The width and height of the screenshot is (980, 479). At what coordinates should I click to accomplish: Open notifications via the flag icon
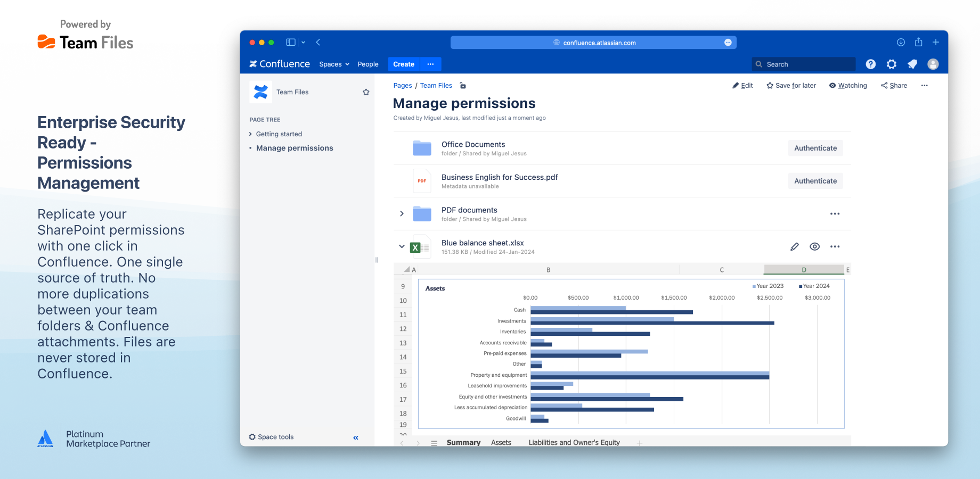(912, 64)
